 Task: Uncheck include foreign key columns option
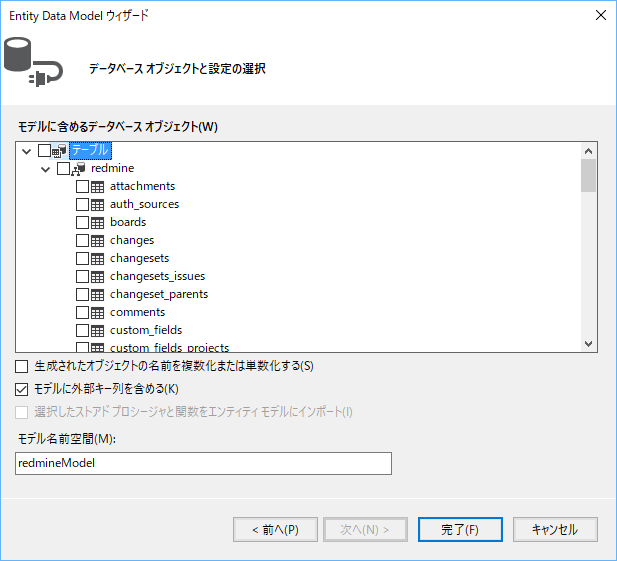tap(22, 389)
